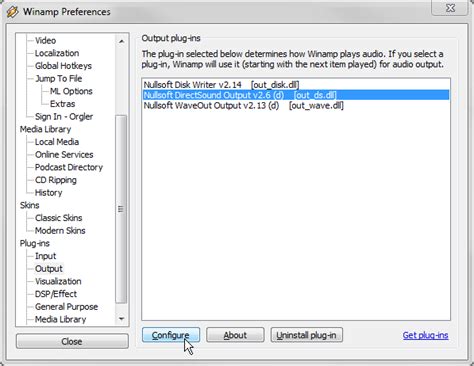Select Extras under Jump To File
The width and height of the screenshot is (474, 366).
coord(62,104)
